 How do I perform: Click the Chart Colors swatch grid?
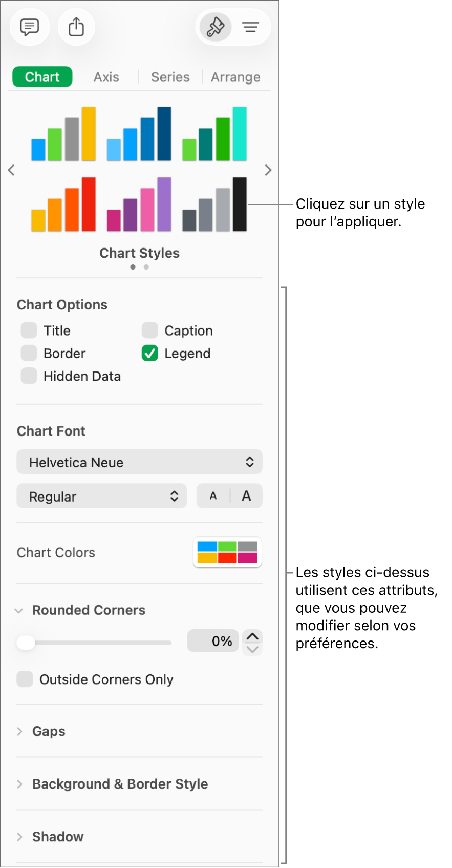(x=227, y=552)
